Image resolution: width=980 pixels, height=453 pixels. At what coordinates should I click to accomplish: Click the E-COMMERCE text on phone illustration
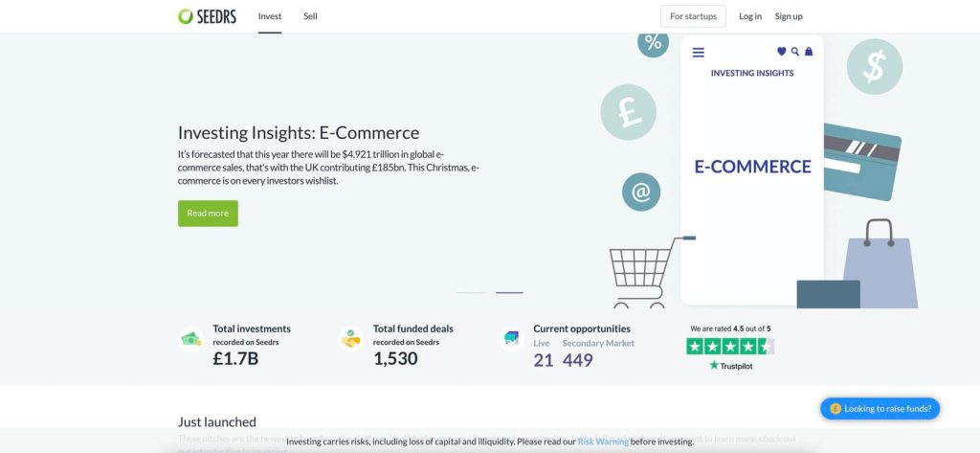pyautogui.click(x=752, y=167)
